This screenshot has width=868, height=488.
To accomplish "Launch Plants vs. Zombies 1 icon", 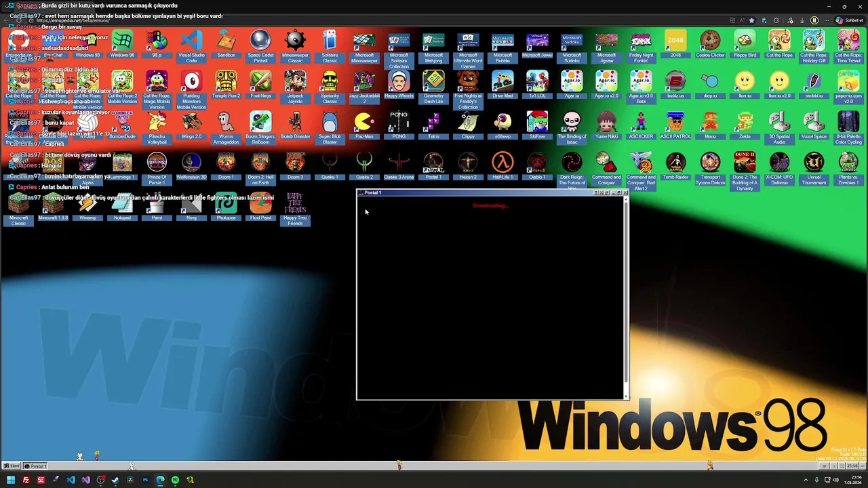I will tap(848, 168).
